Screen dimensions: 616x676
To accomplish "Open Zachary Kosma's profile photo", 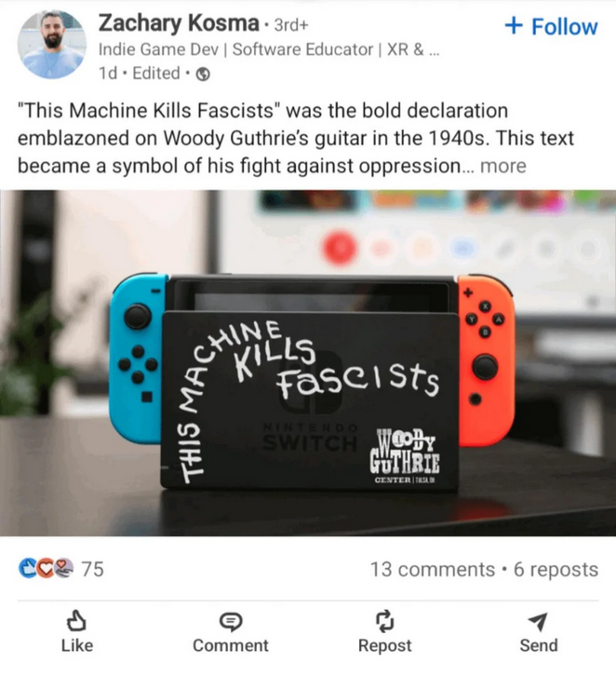I will point(52,45).
